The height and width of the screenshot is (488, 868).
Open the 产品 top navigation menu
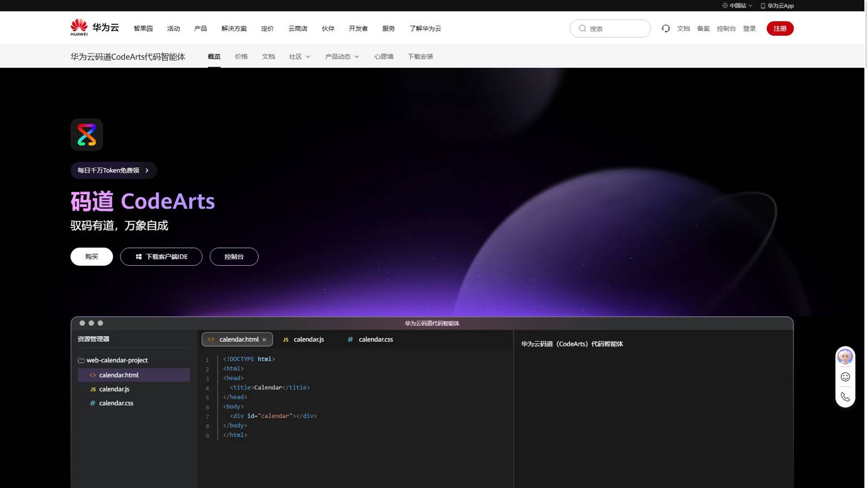coord(200,28)
